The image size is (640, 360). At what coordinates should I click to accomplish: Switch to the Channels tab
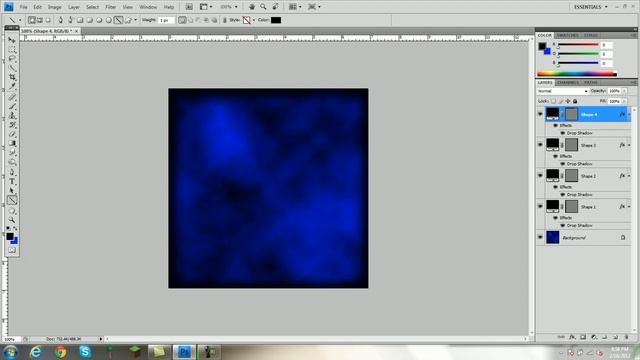568,82
